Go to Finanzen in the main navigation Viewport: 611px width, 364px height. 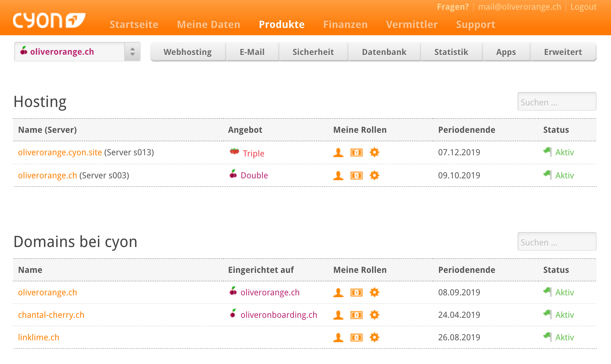point(345,24)
